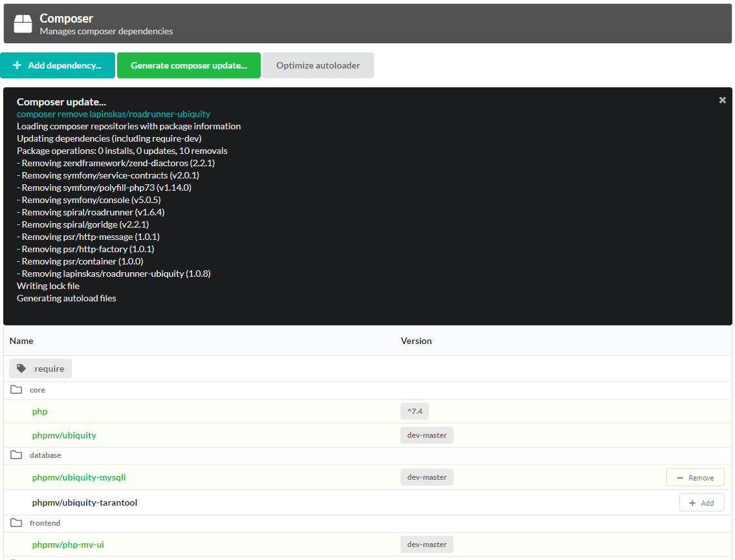Click the core folder icon
Image resolution: width=735 pixels, height=560 pixels.
(x=16, y=389)
